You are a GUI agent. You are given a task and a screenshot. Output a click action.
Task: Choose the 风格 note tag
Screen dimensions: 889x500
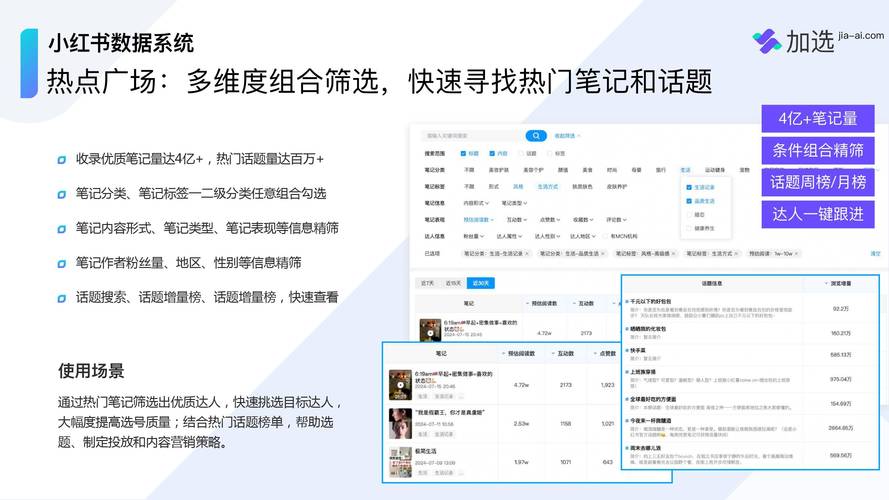coord(518,187)
